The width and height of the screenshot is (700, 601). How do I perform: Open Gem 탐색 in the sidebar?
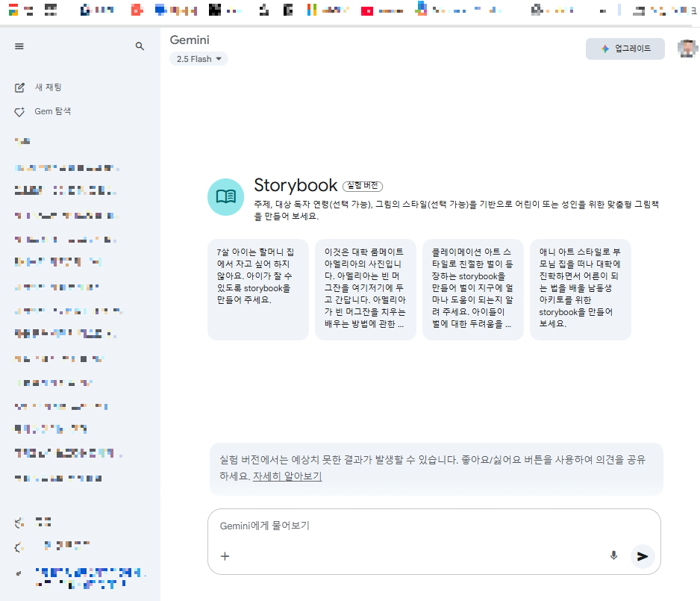click(x=43, y=112)
